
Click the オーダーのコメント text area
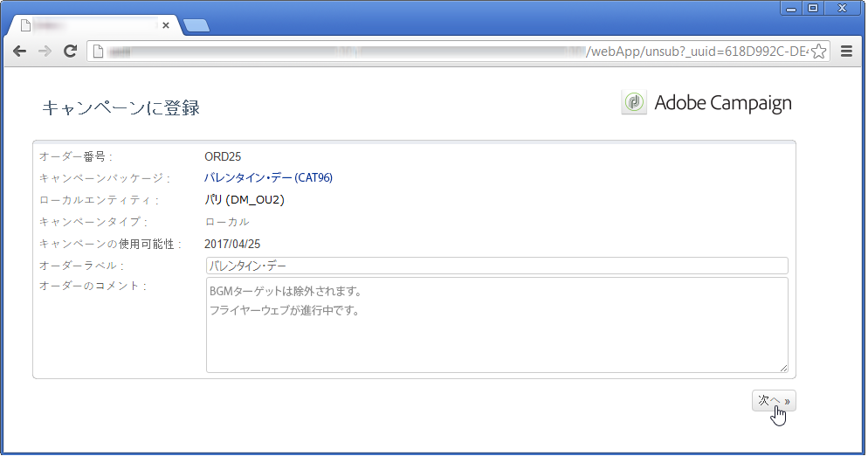pos(497,325)
